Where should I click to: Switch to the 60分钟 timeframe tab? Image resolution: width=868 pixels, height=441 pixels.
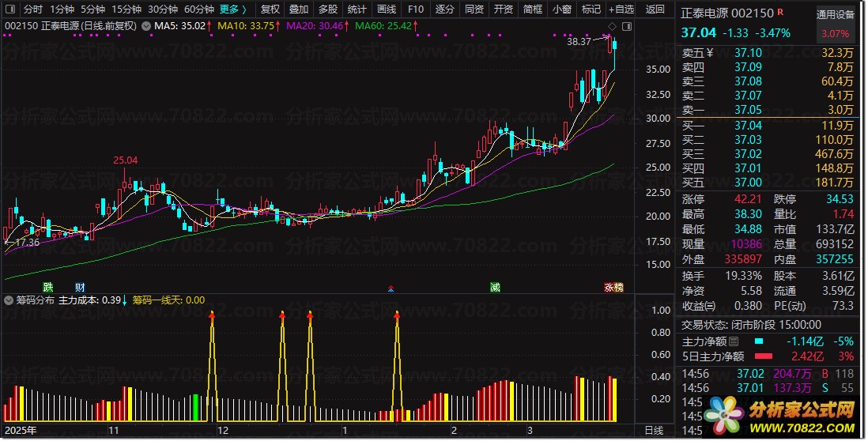[199, 9]
